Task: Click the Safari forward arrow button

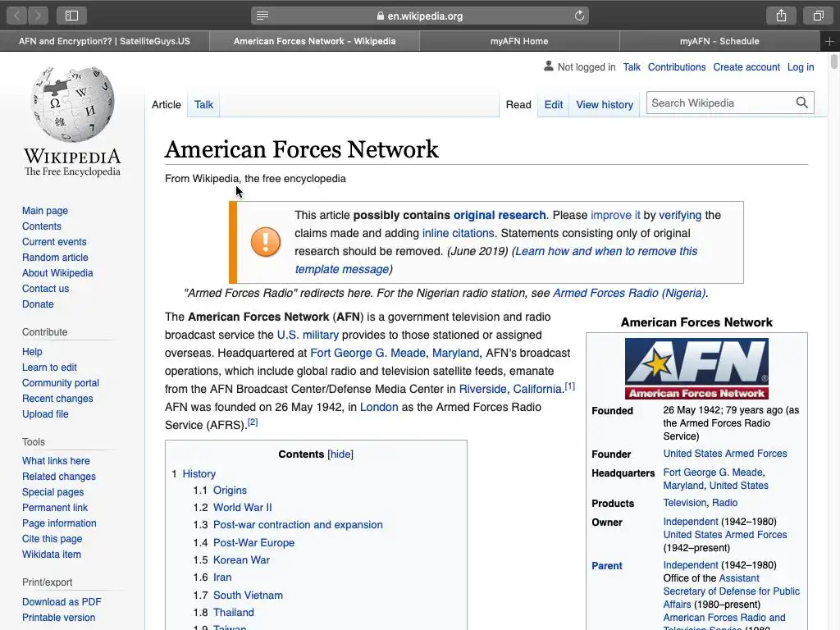Action: (x=38, y=16)
